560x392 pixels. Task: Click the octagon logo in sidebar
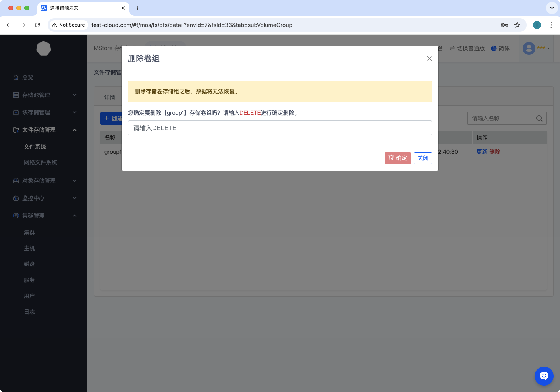pyautogui.click(x=44, y=48)
